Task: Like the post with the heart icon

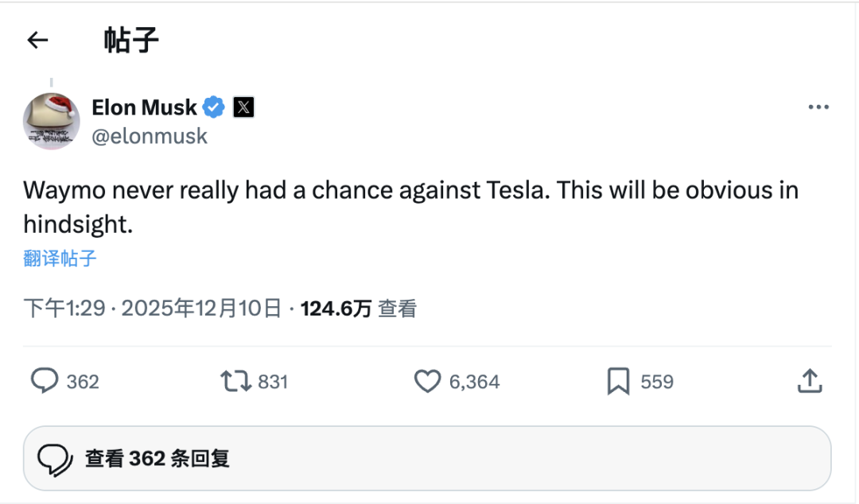Action: pyautogui.click(x=427, y=382)
